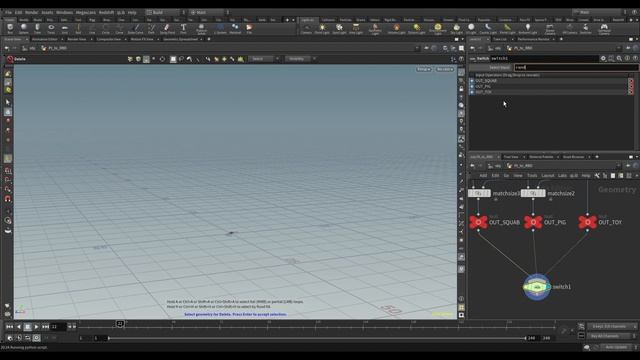Image resolution: width=640 pixels, height=360 pixels.
Task: Open the File menu
Action: click(x=8, y=12)
